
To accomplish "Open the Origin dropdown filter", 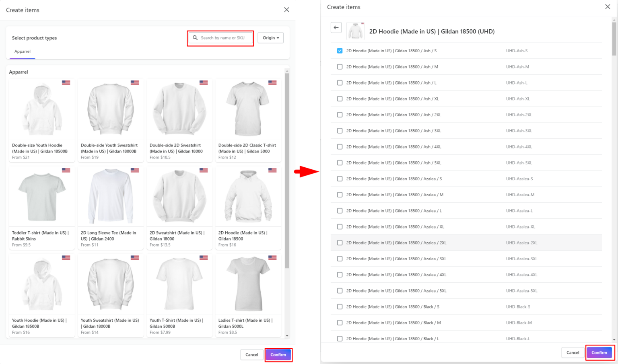I will coord(270,38).
